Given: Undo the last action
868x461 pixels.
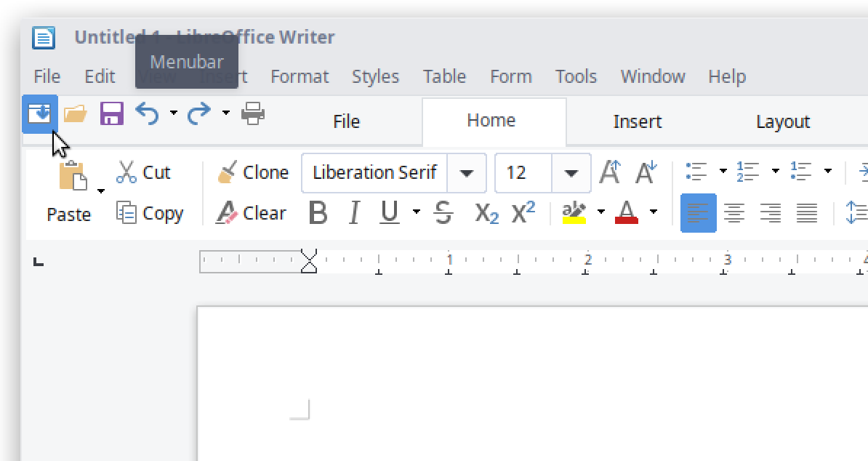Looking at the screenshot, I should tap(148, 114).
